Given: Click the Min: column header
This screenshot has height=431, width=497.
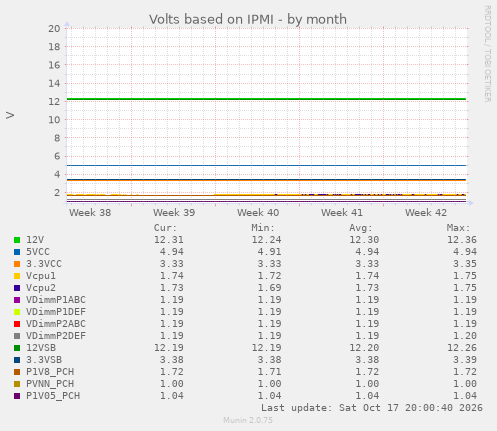Looking at the screenshot, I should click(x=263, y=228).
